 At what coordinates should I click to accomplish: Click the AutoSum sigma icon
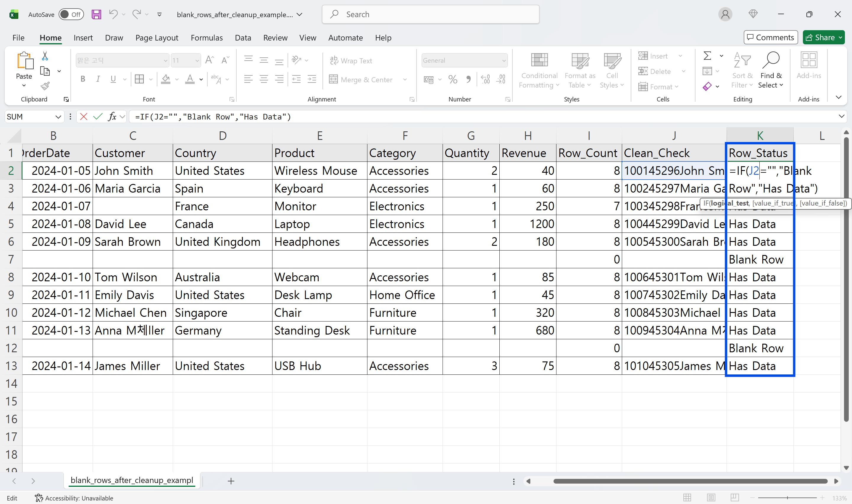tap(707, 56)
